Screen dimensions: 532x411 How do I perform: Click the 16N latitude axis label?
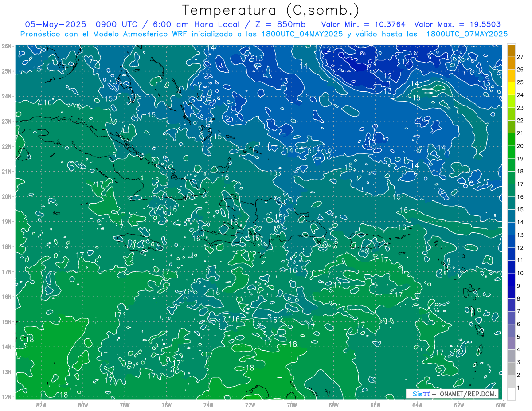7,297
